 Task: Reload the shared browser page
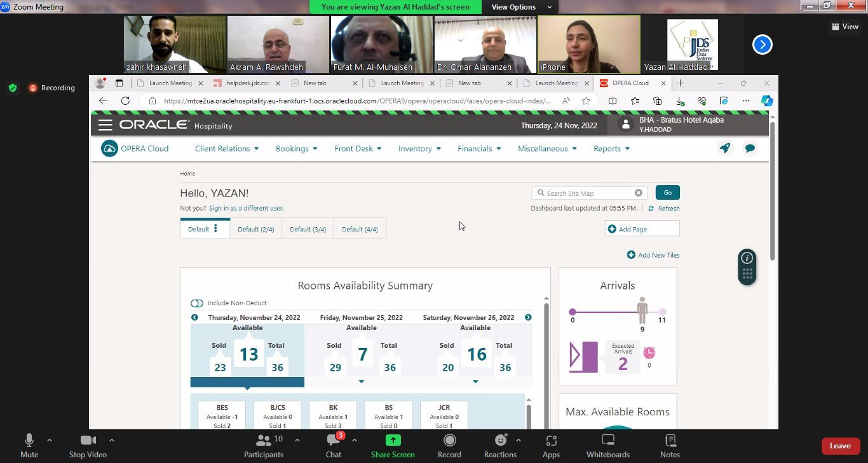[x=125, y=100]
